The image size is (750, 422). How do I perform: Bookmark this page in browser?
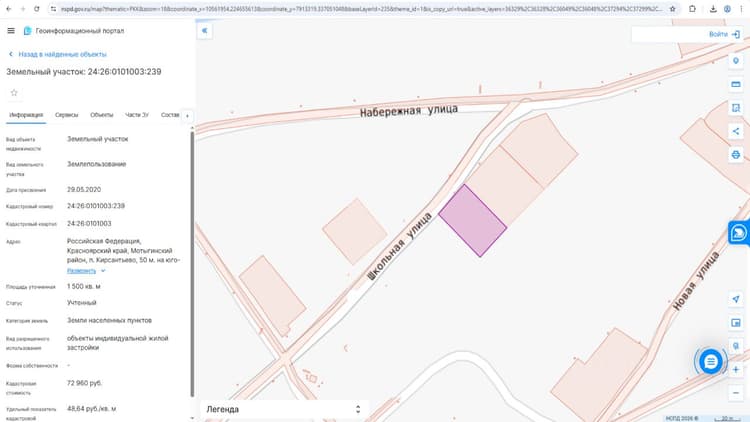(672, 9)
